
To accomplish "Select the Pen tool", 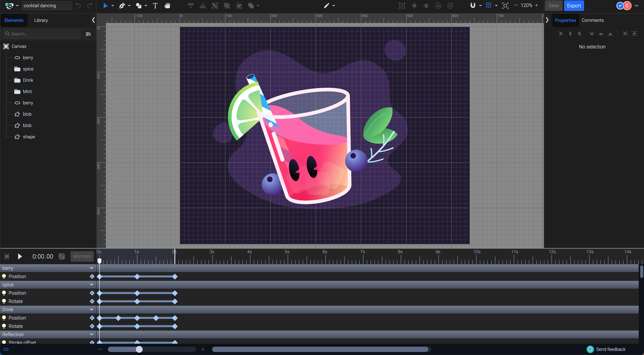I will [x=122, y=5].
